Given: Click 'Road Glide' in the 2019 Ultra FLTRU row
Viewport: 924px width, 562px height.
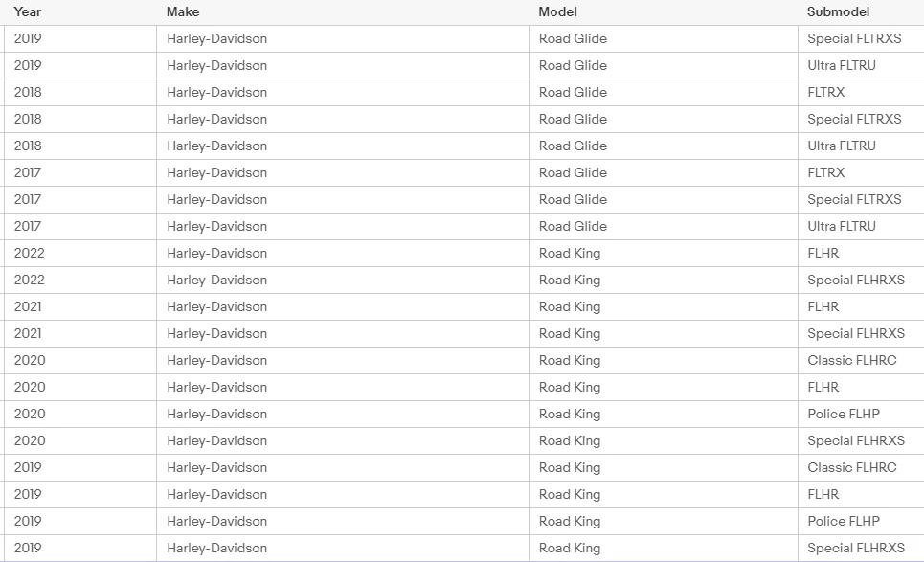Looking at the screenshot, I should (573, 65).
